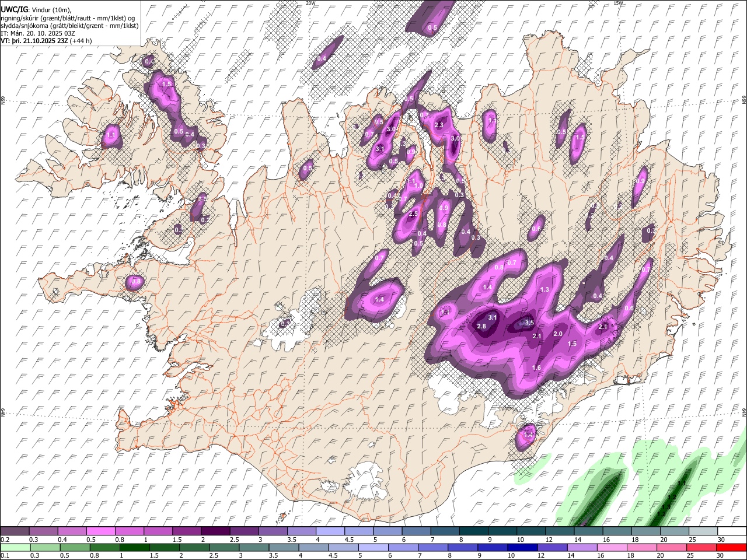747x560 pixels.
Task: Select the dark teal snow swatch between 8 and 9
Action: pyautogui.click(x=473, y=531)
